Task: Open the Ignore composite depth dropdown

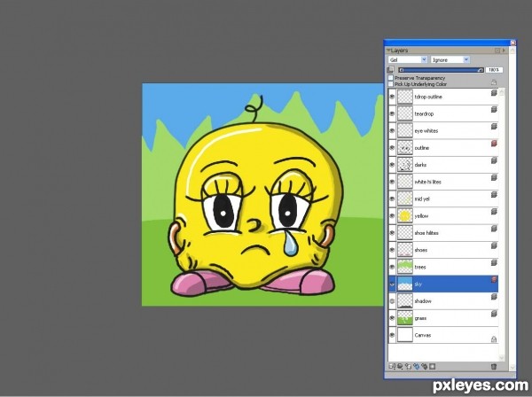Action: [450, 59]
